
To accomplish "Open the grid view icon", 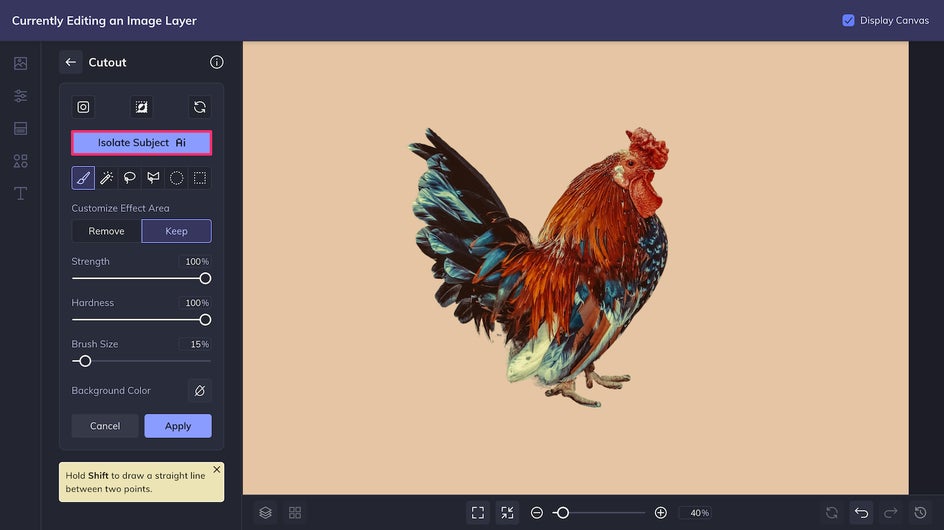I will 295,513.
